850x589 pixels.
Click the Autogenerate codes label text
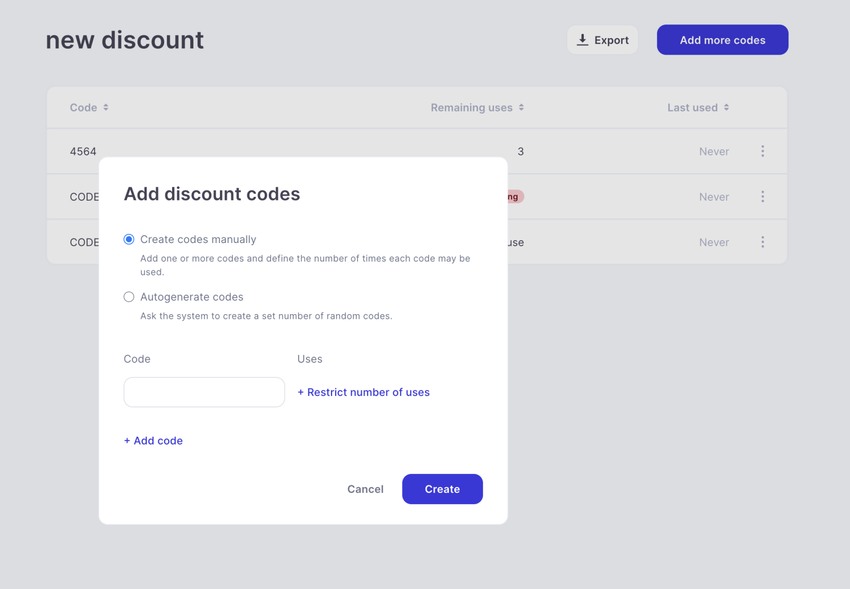click(x=192, y=297)
